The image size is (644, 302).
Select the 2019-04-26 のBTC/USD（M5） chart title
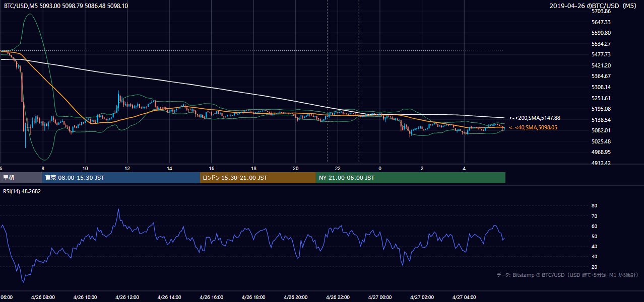pos(594,6)
